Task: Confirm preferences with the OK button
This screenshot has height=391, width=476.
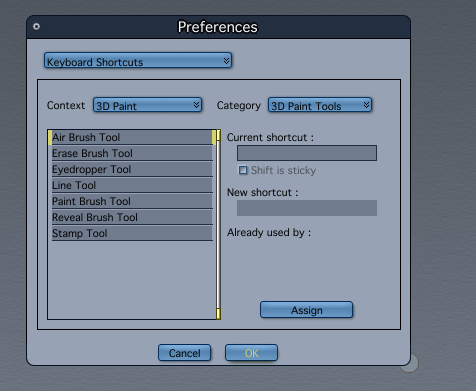Action: point(251,353)
